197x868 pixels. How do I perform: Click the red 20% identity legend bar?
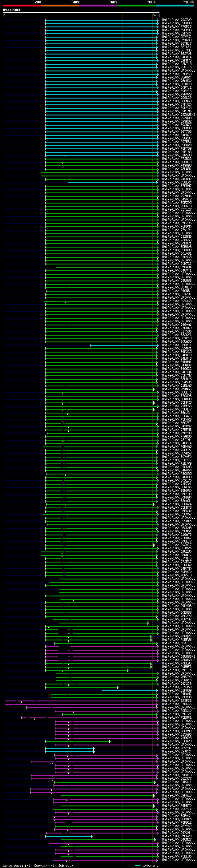[22, 6]
